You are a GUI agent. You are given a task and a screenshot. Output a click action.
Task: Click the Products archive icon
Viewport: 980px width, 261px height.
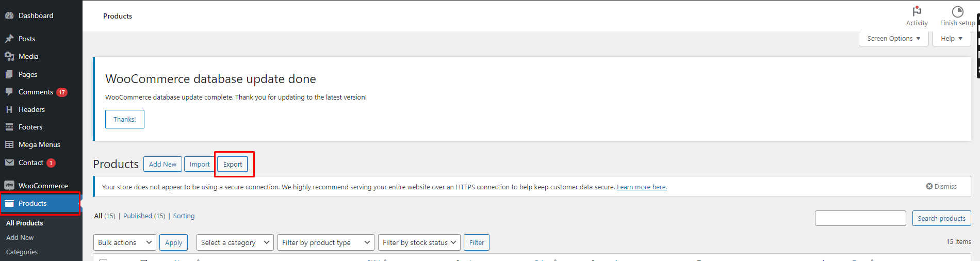[9, 203]
